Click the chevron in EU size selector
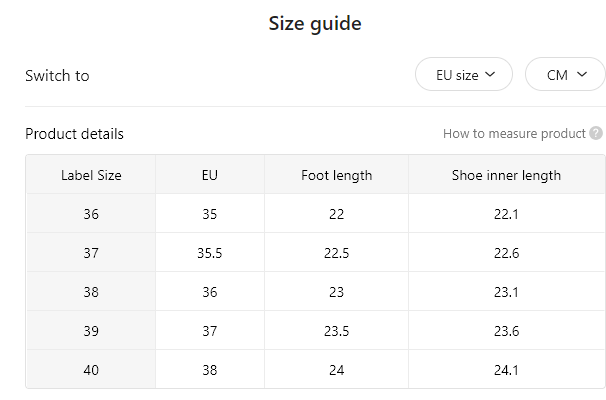Screen dimensions: 606x400 (490, 74)
